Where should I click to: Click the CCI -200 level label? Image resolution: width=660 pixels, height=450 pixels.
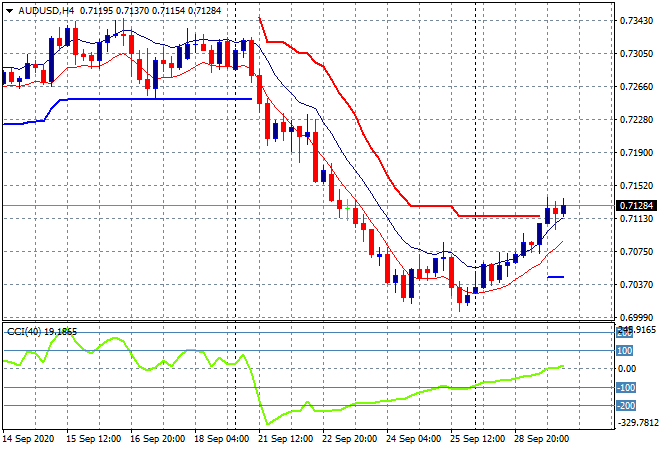point(626,406)
